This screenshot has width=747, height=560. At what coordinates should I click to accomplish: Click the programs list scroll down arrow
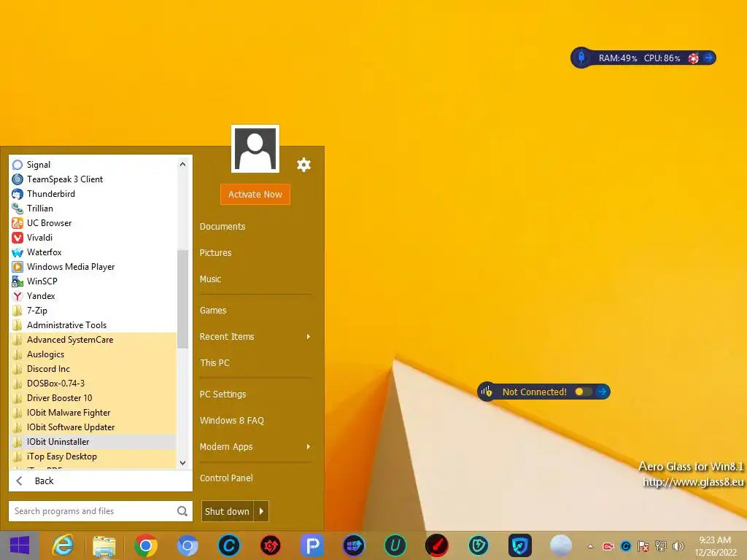(182, 463)
